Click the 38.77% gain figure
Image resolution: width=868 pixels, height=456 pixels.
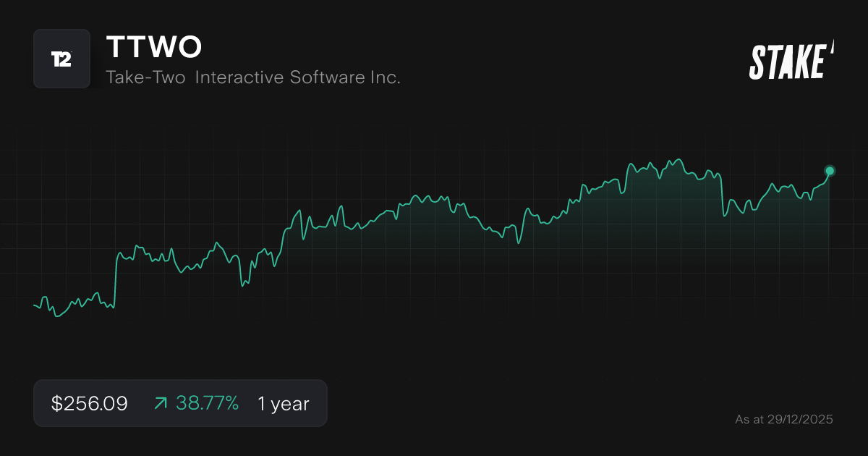point(207,404)
